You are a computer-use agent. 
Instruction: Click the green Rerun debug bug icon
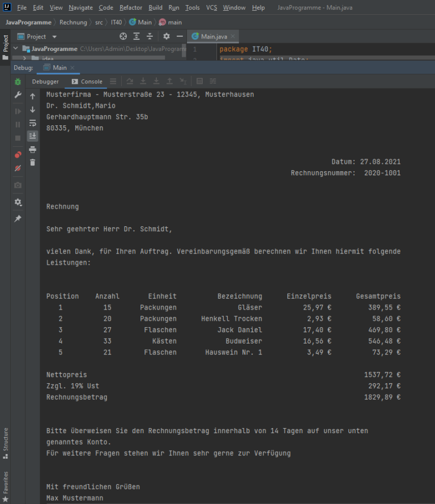click(18, 82)
